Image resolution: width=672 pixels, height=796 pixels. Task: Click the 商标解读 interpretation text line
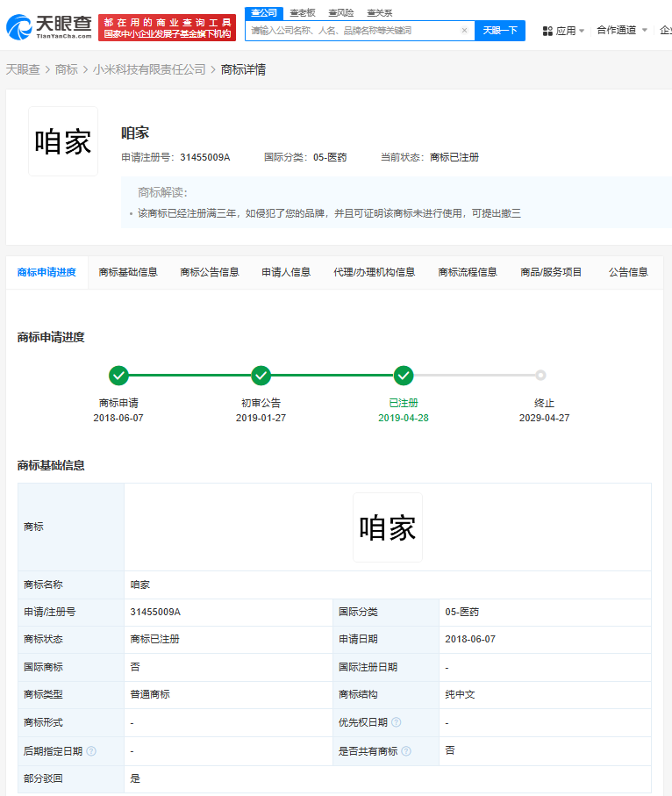(x=329, y=213)
